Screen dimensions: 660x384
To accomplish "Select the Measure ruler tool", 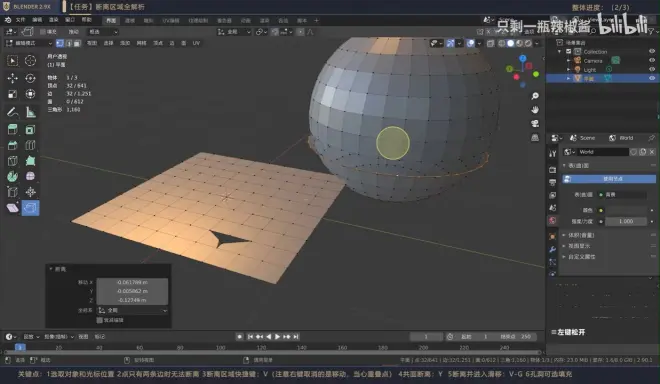I will click(30, 112).
